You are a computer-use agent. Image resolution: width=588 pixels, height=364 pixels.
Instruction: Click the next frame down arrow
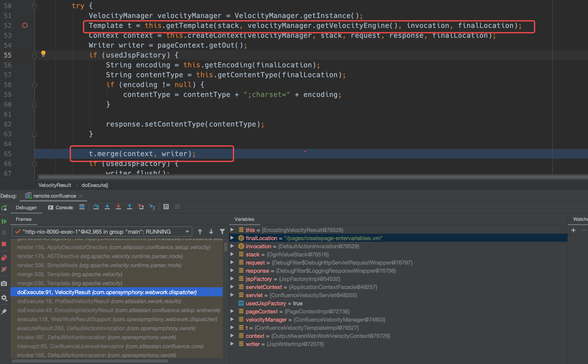coord(211,232)
